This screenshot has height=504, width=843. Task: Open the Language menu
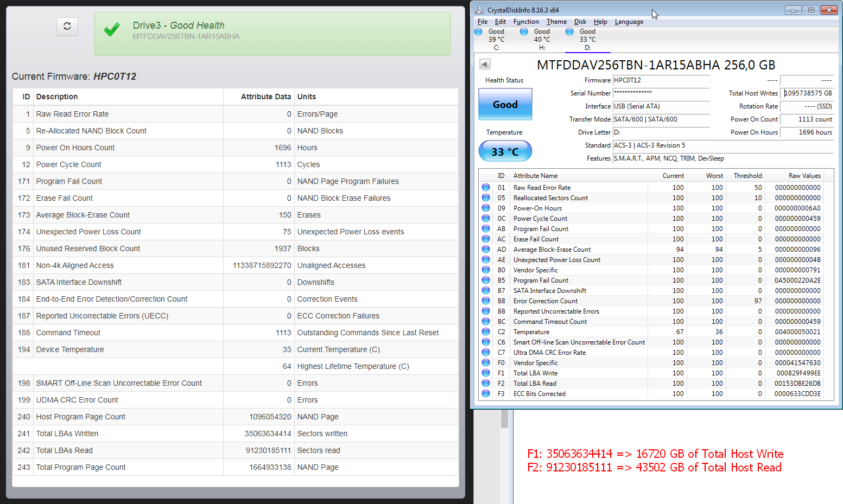click(x=629, y=22)
